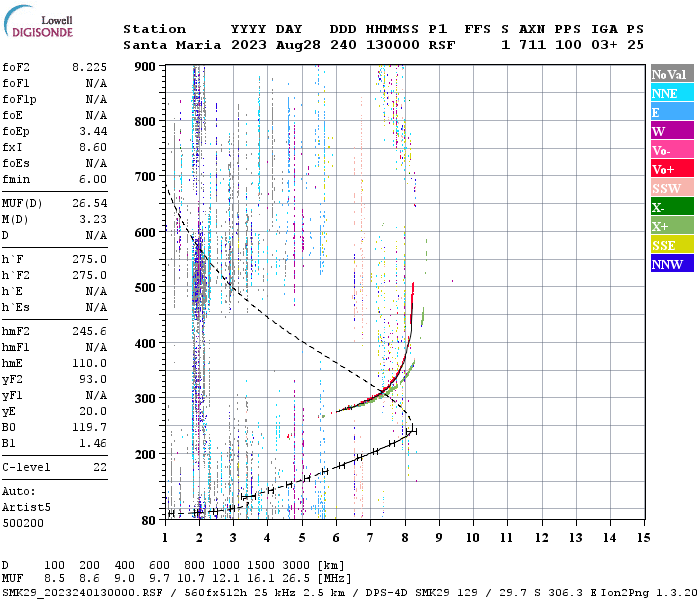
Task: Select the NNW blue legend swatch
Action: tap(672, 263)
